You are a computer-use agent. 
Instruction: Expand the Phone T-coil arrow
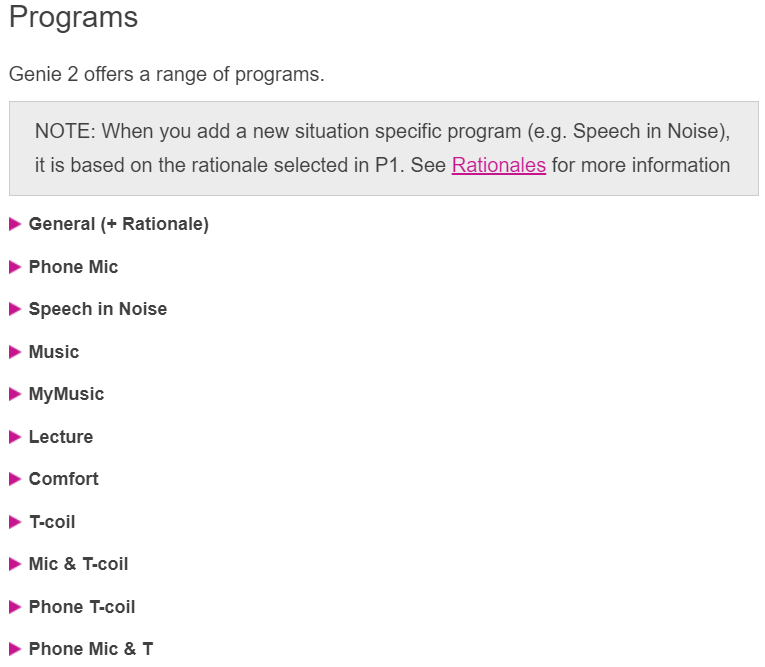(15, 607)
